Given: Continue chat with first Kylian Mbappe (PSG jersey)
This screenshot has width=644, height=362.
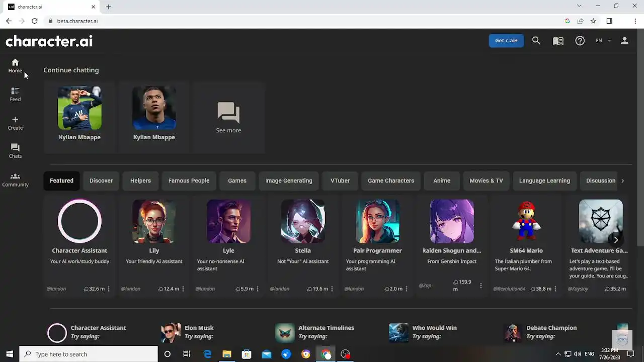Looking at the screenshot, I should click(79, 118).
